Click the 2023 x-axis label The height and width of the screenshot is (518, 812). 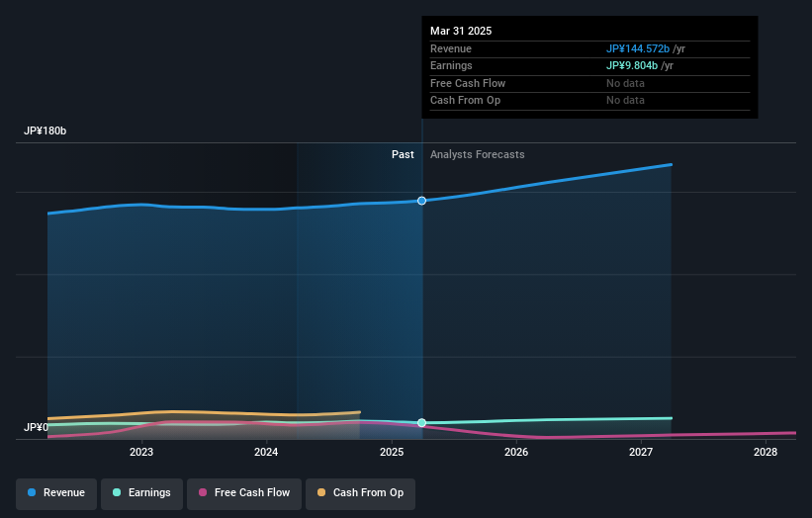[x=141, y=452]
